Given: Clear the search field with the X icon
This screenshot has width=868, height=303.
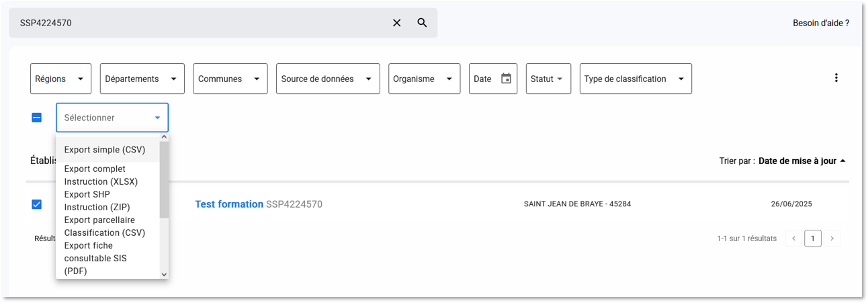Looking at the screenshot, I should [396, 23].
